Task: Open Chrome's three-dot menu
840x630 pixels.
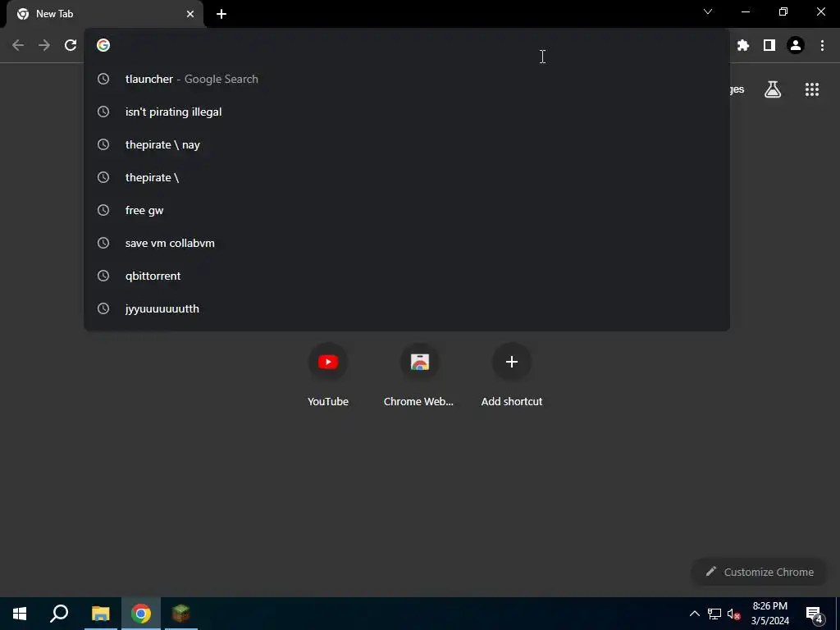Action: [822, 45]
